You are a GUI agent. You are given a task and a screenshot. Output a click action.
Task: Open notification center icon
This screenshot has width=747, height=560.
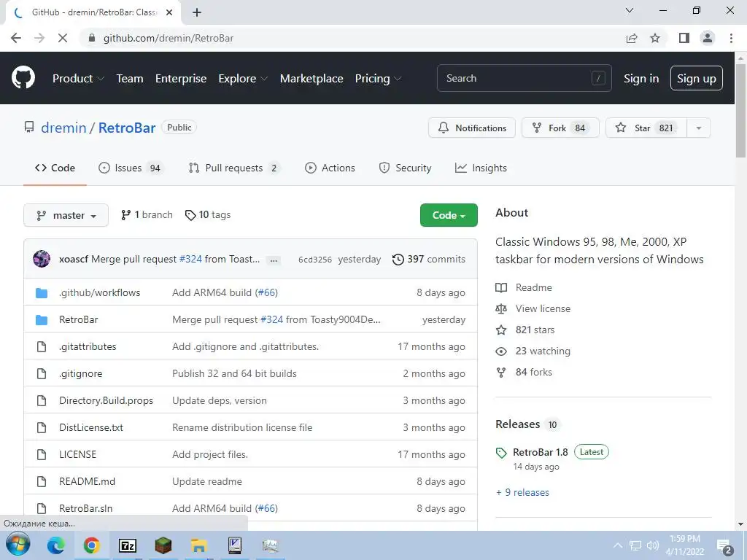pos(724,547)
